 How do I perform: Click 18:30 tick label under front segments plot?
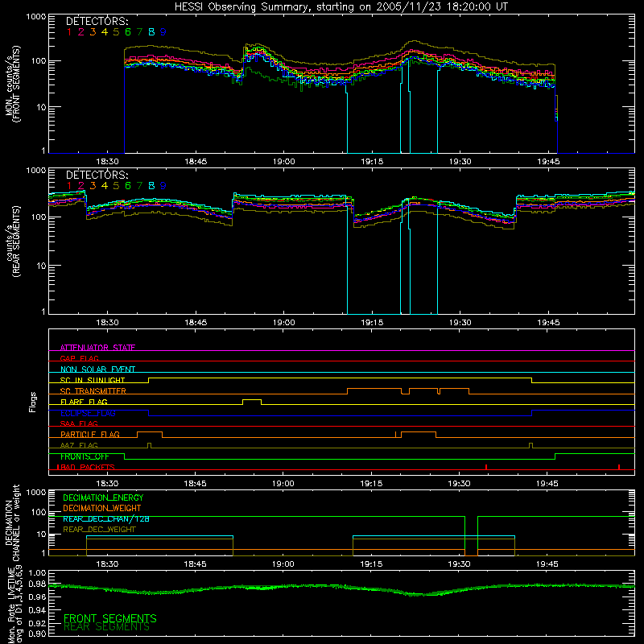(x=107, y=162)
